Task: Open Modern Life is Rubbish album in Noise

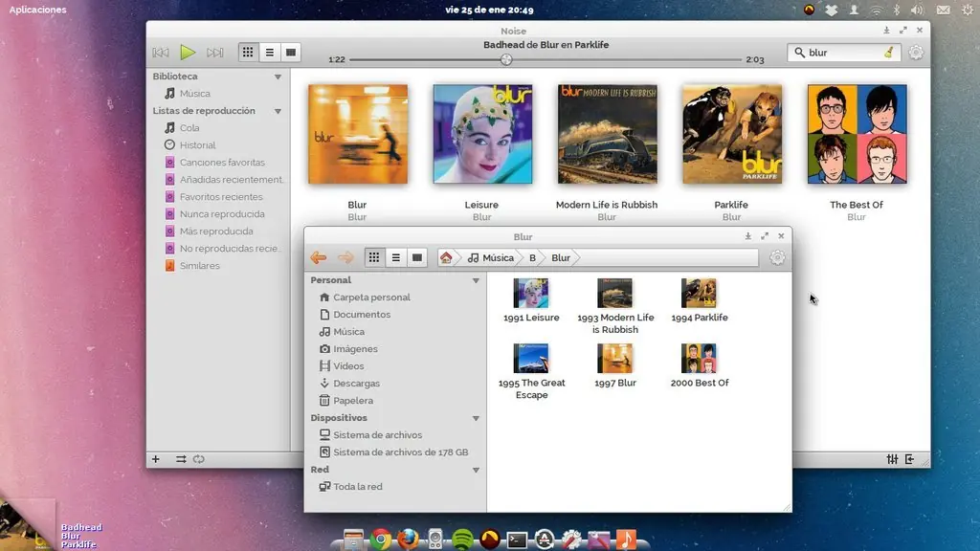Action: click(608, 134)
